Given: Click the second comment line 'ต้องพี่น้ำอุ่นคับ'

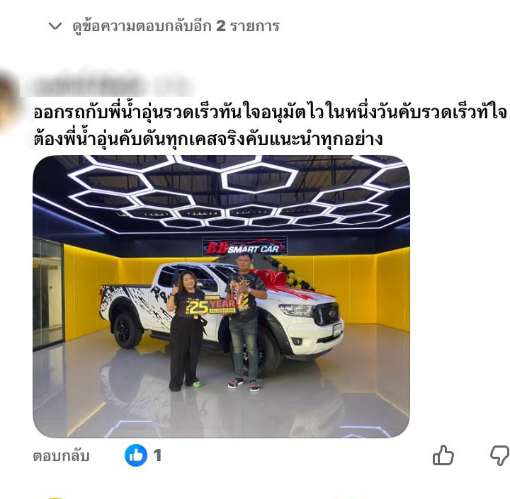Looking at the screenshot, I should (x=207, y=138).
